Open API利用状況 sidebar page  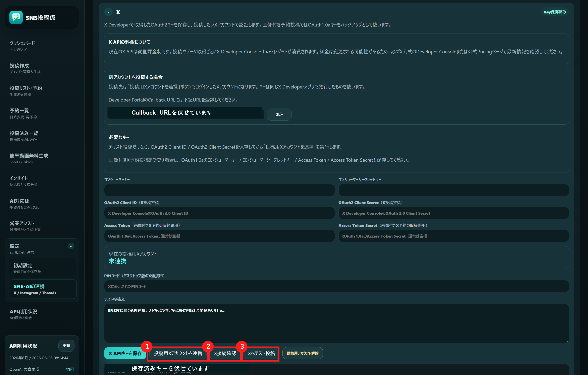42,314
